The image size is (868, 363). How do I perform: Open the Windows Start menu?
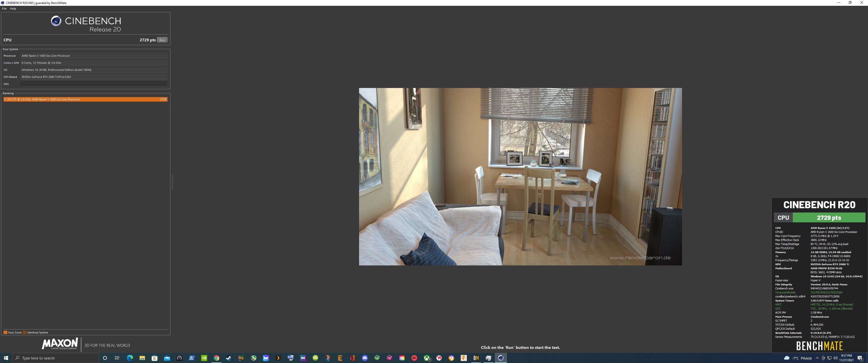pyautogui.click(x=6, y=358)
